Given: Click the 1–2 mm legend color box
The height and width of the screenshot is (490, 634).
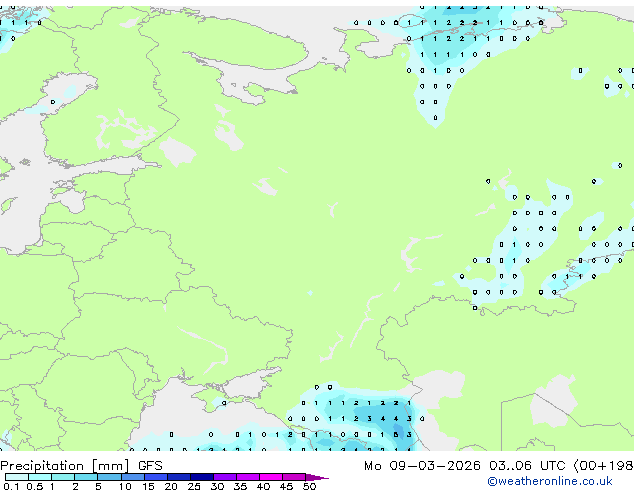Looking at the screenshot, I should pyautogui.click(x=63, y=477).
